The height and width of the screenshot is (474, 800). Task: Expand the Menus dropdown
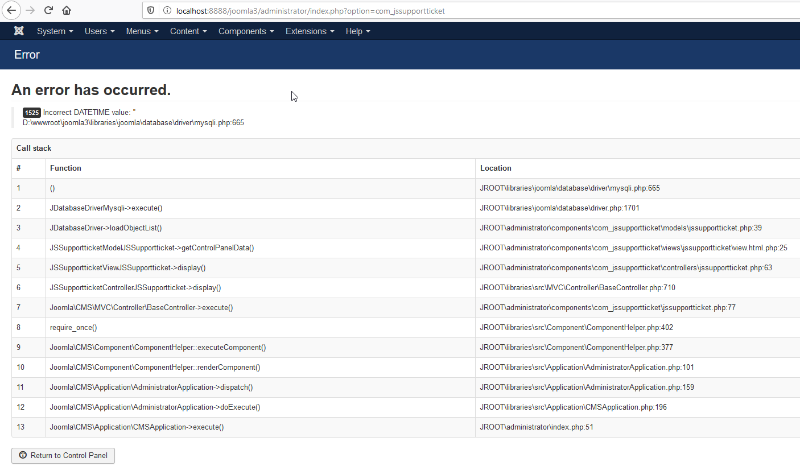tap(142, 31)
